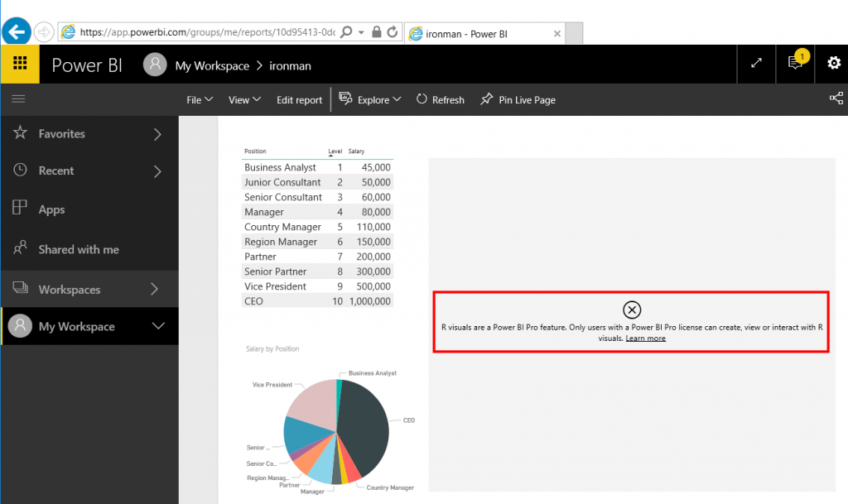The width and height of the screenshot is (848, 504).
Task: Click the Power BI logo text
Action: pyautogui.click(x=86, y=65)
